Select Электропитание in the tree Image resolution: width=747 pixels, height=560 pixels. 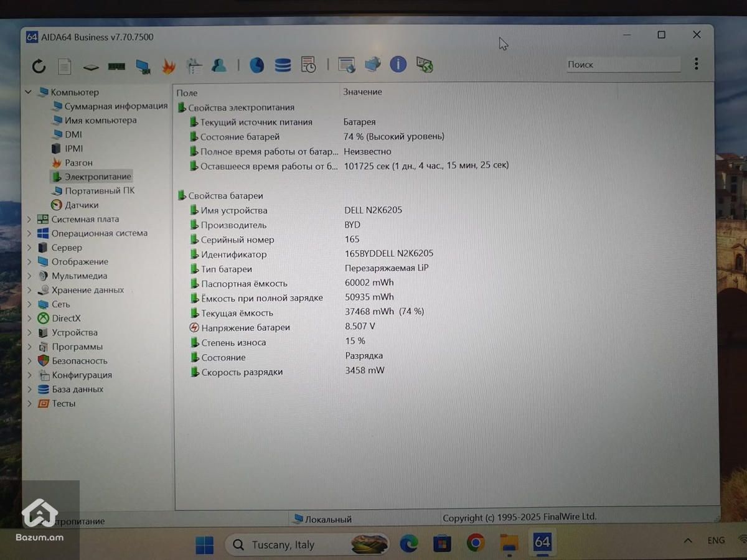91,177
